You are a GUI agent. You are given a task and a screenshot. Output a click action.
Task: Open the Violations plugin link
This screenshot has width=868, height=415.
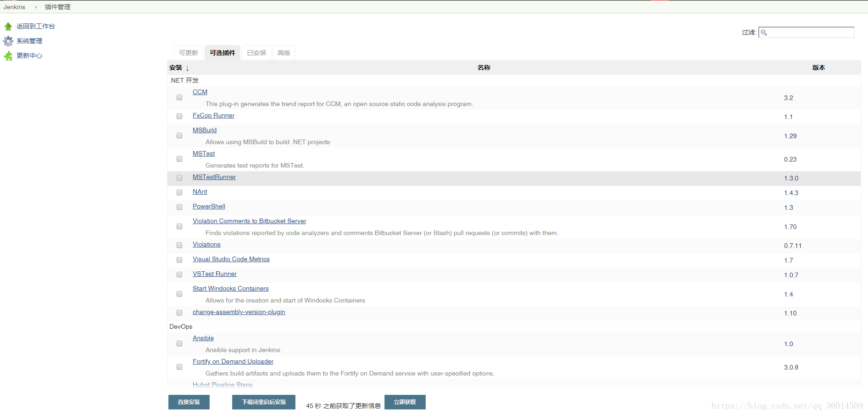206,244
